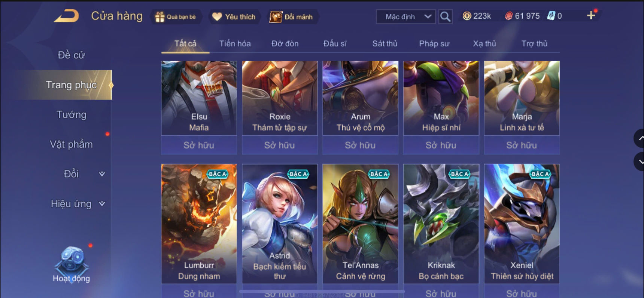Screen dimensions: 644x298
Task: Go back using the golden back arrow
Action: (67, 16)
